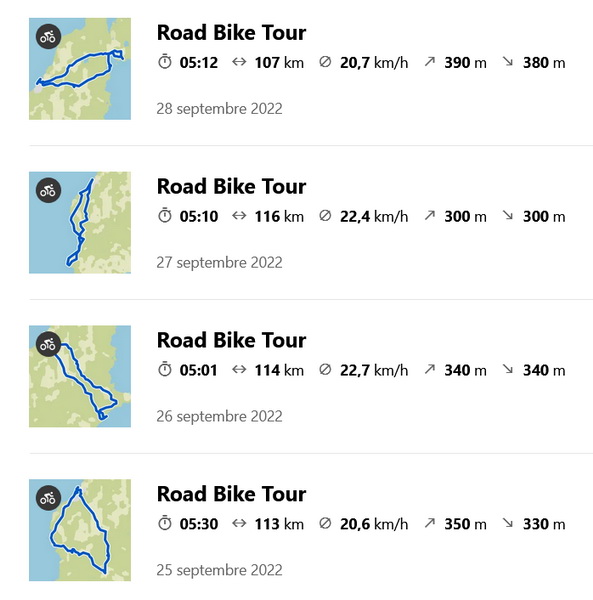
Task: Click the distance arrows icon beside 116 km
Action: [239, 216]
